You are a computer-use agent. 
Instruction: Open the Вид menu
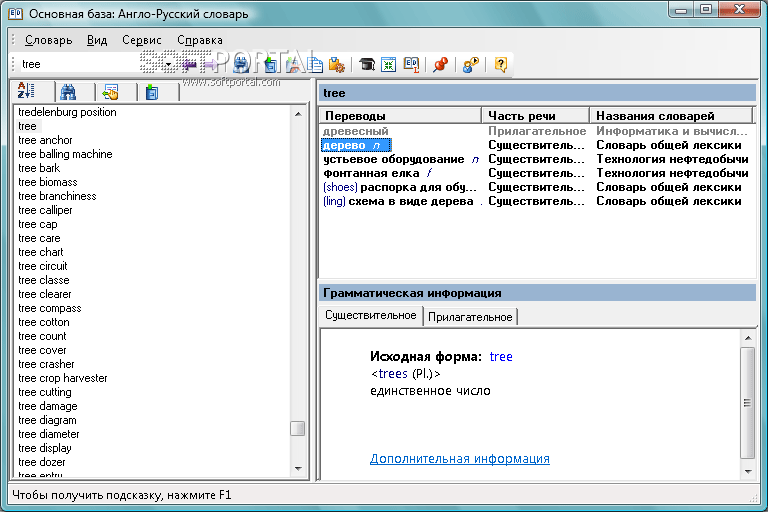97,40
